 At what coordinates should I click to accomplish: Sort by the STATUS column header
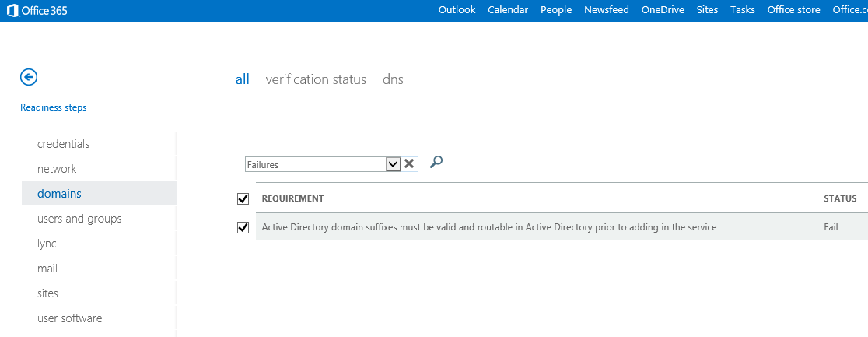840,198
